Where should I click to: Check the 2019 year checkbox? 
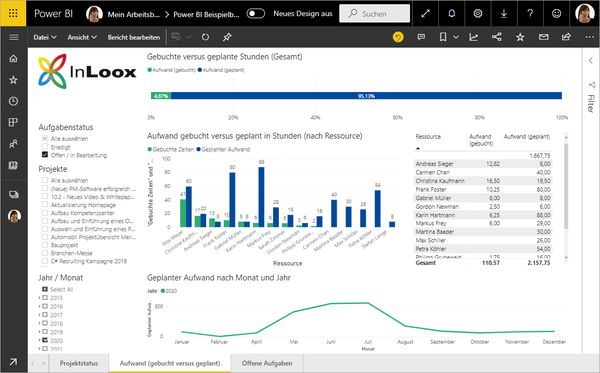point(45,332)
